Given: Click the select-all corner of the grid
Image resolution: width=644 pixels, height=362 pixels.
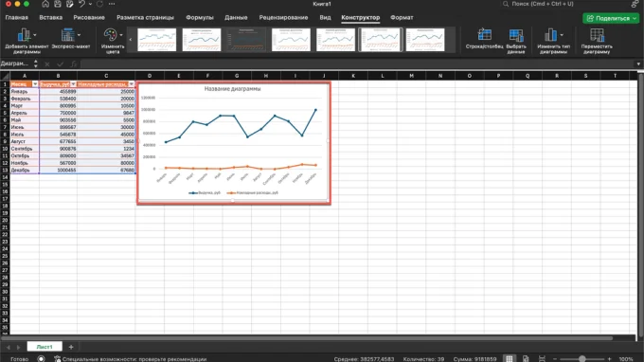Looking at the screenshot, I should [5, 76].
